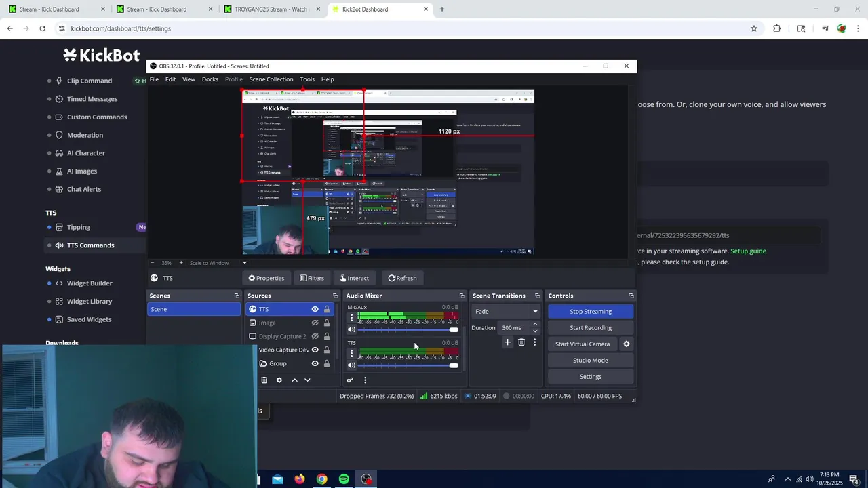Open the Docks menu in OBS
The image size is (868, 488).
[x=210, y=79]
